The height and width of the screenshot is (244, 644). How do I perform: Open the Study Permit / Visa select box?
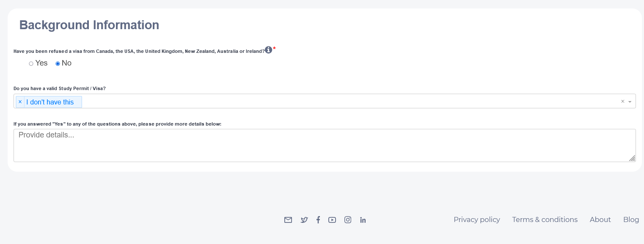point(339,101)
